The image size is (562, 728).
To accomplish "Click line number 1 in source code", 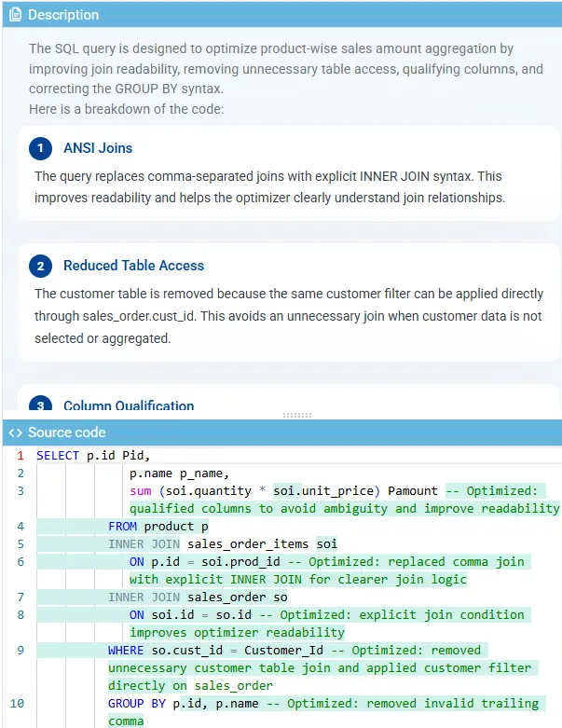I will pyautogui.click(x=21, y=456).
